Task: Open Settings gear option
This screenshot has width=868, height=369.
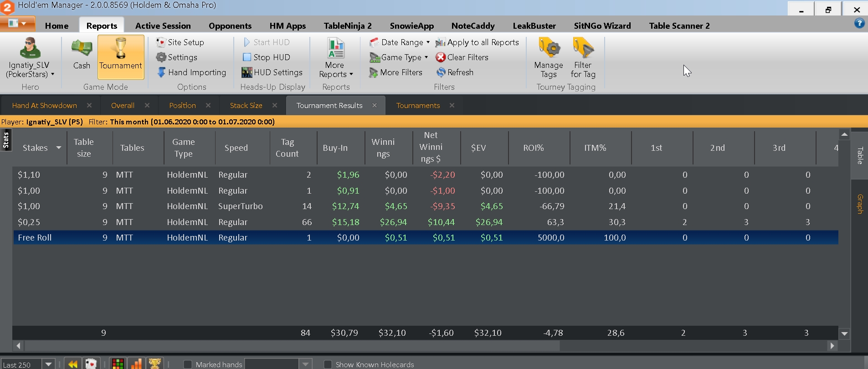Action: point(177,57)
